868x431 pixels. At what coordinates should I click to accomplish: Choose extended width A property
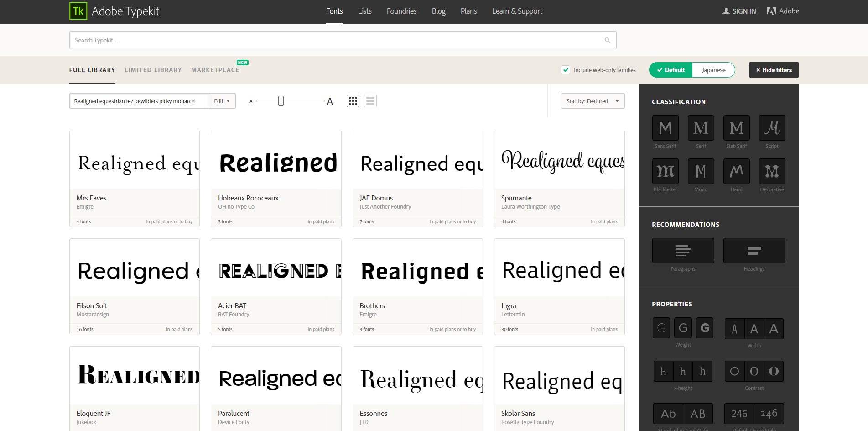774,329
